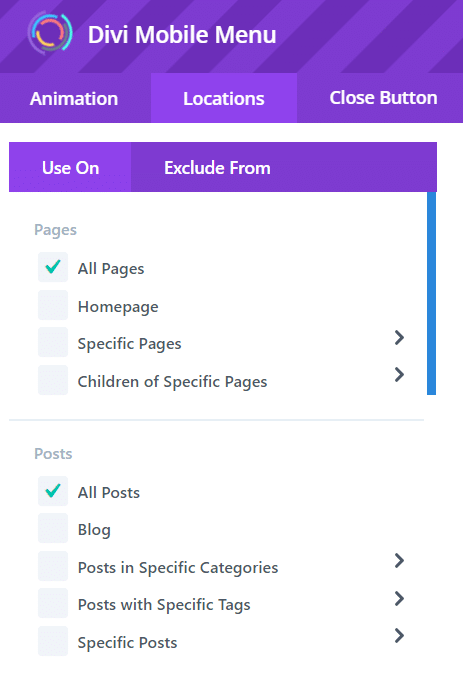463x680 pixels.
Task: Expand the Specific Posts chevron
Action: pos(399,636)
